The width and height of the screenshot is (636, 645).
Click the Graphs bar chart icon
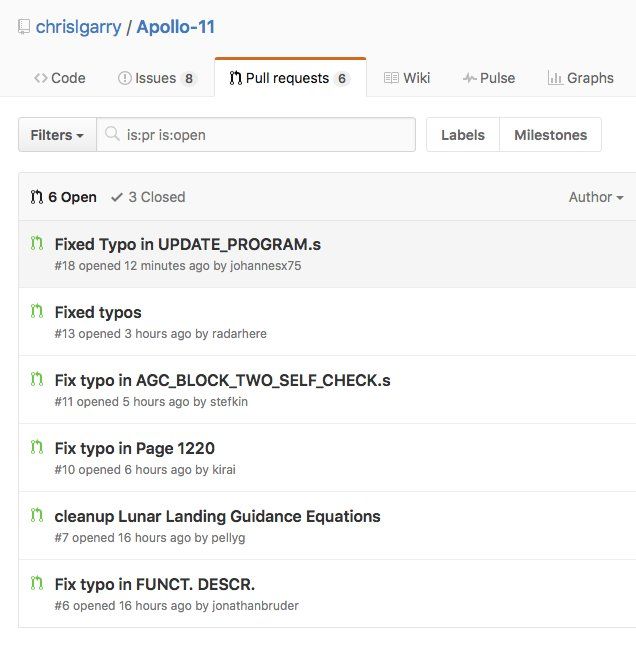pyautogui.click(x=555, y=78)
